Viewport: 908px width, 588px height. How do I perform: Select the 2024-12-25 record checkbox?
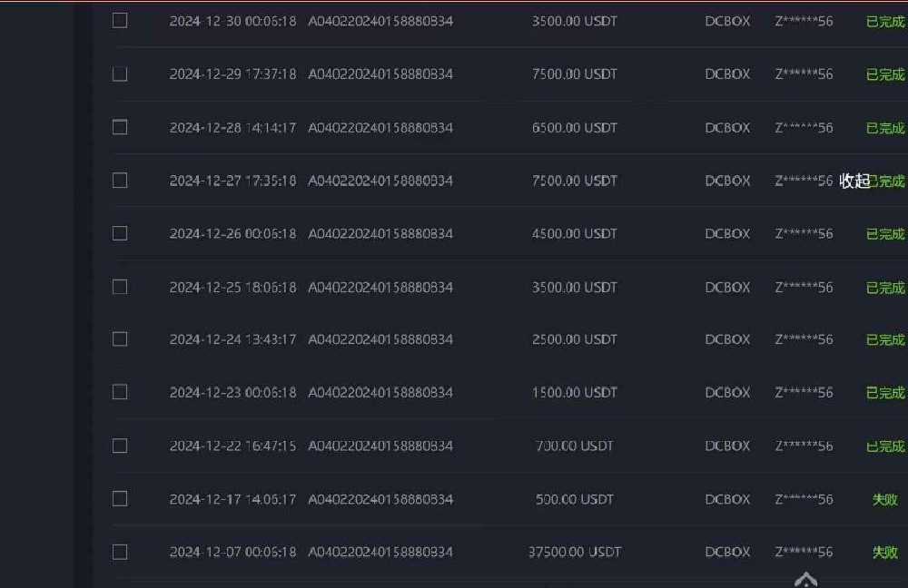click(x=120, y=287)
